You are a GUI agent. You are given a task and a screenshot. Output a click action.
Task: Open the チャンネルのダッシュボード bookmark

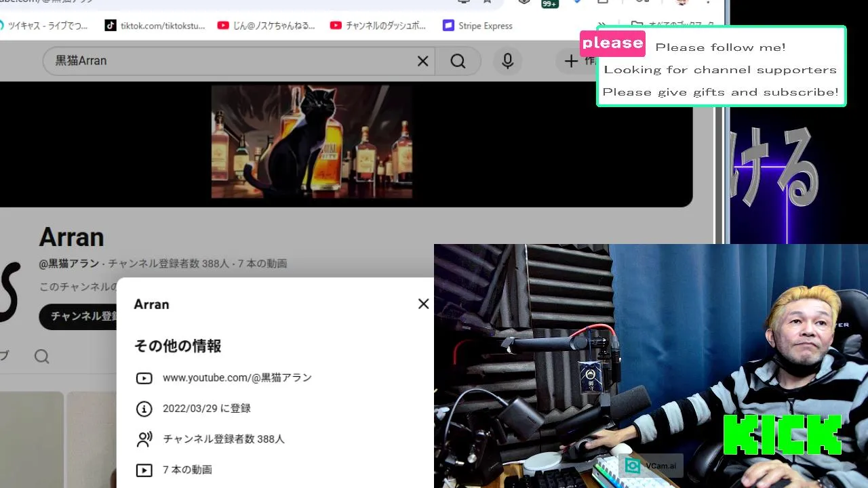click(378, 26)
